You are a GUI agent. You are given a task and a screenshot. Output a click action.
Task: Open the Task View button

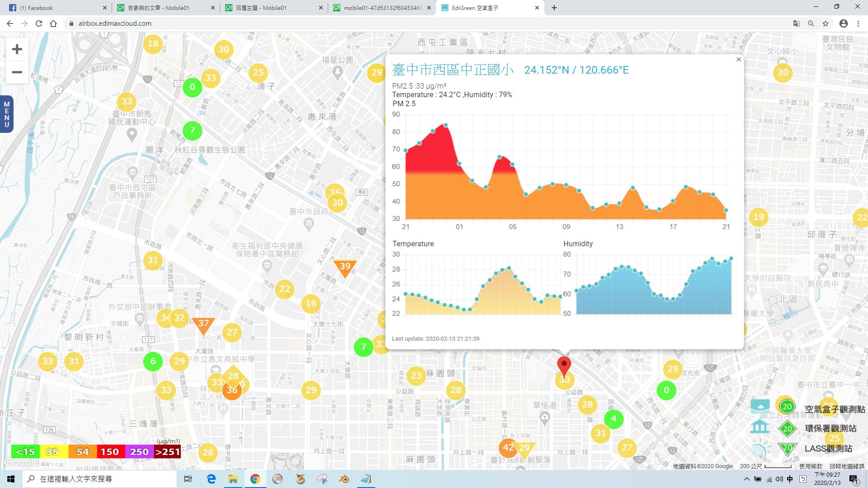188,479
